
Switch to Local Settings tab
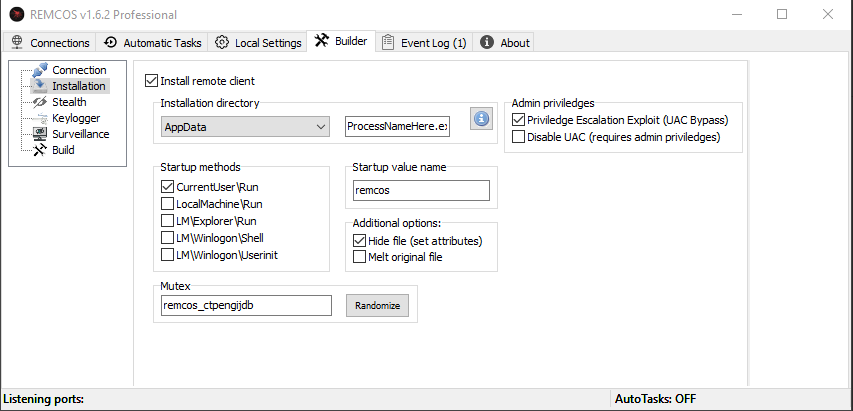coord(257,42)
